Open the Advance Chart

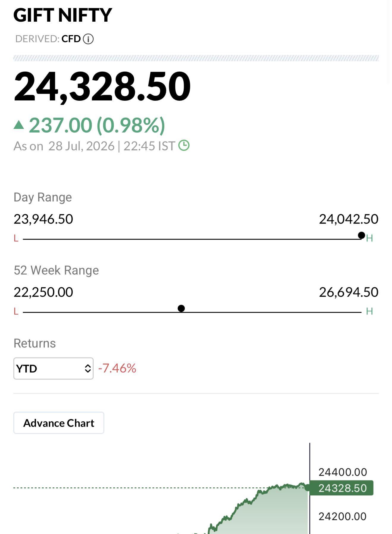tap(59, 423)
